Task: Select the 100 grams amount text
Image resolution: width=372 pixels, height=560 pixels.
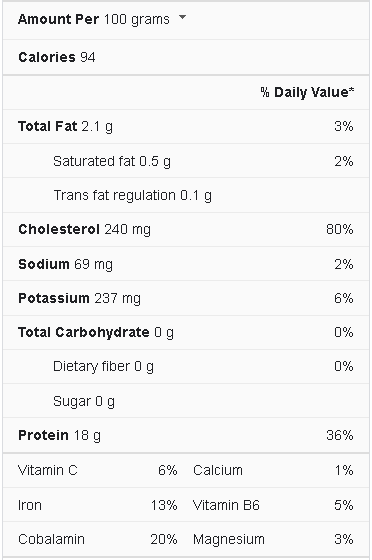Action: tap(137, 19)
